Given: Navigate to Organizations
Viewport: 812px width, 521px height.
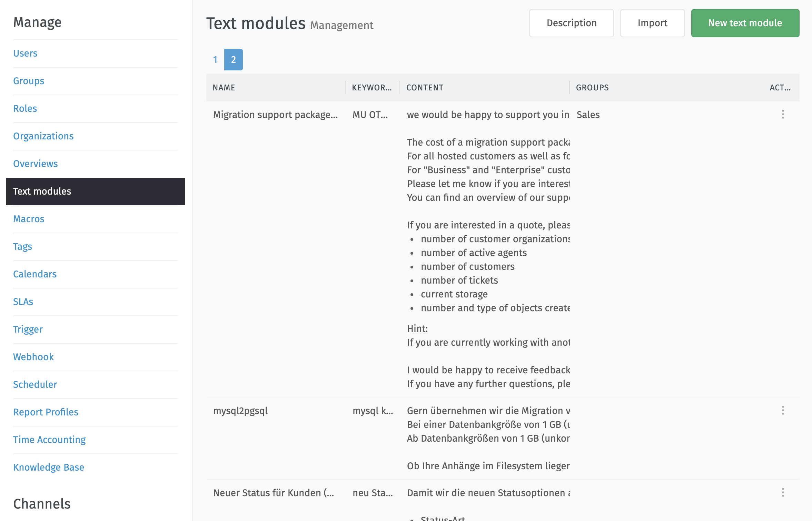Looking at the screenshot, I should click(x=43, y=136).
